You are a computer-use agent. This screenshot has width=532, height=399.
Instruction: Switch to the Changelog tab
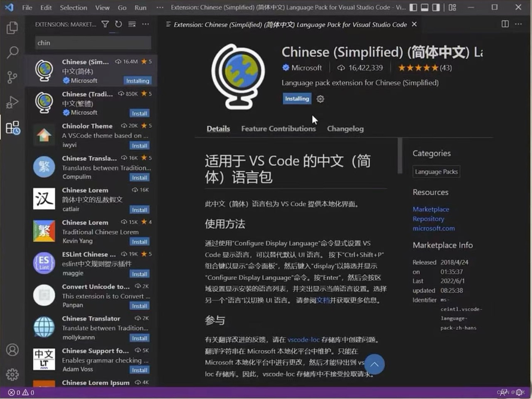(345, 129)
